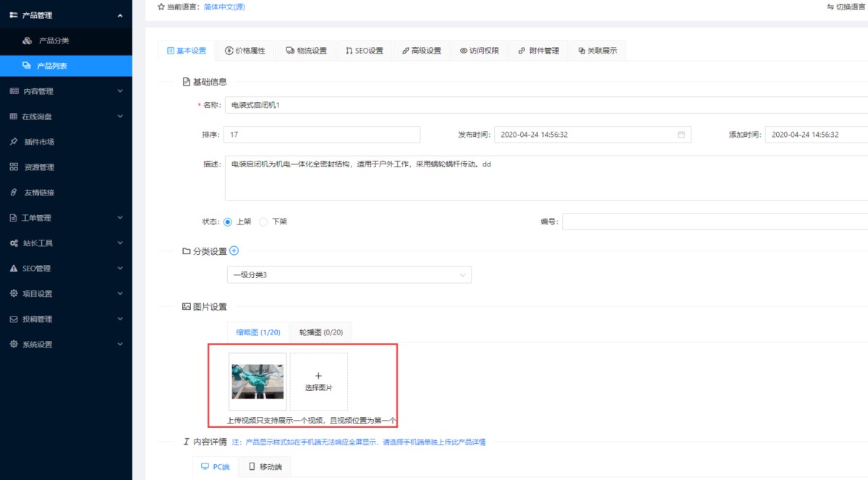Click the 名称 input field
Screen dimensions: 868x480
(x=542, y=105)
